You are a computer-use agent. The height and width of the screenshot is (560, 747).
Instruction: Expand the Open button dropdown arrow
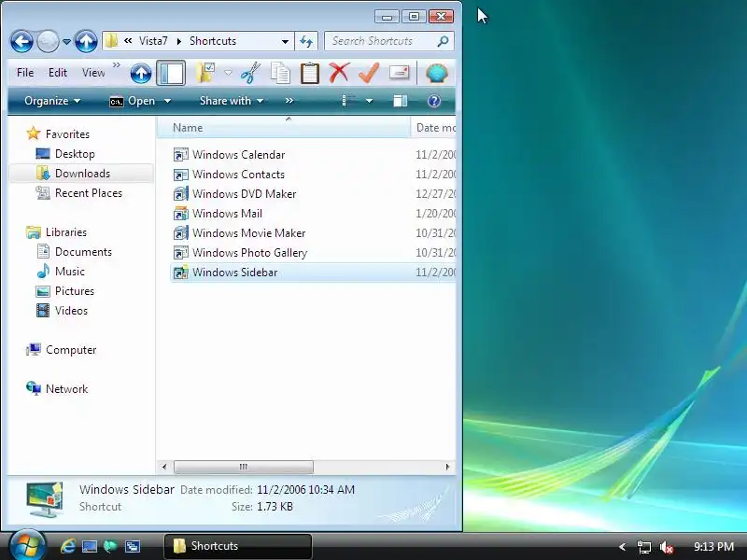coord(167,101)
